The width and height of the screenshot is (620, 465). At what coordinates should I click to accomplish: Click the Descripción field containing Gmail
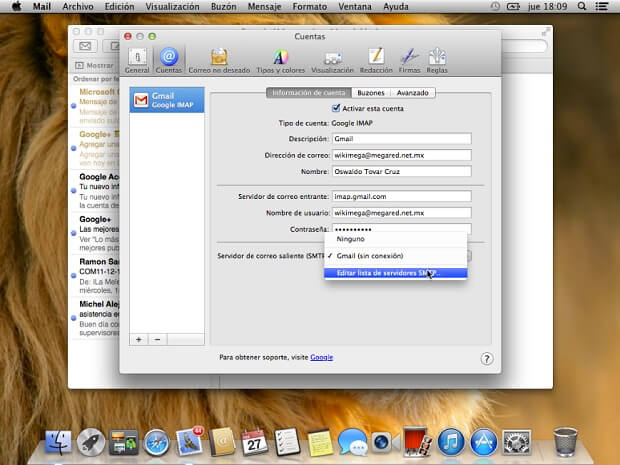tap(402, 139)
